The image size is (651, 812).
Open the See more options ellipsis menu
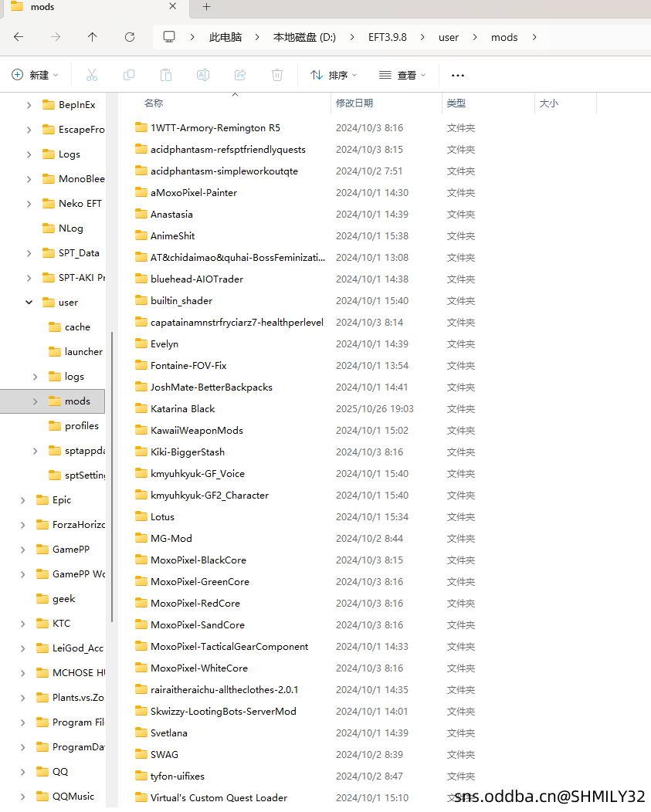coord(458,75)
